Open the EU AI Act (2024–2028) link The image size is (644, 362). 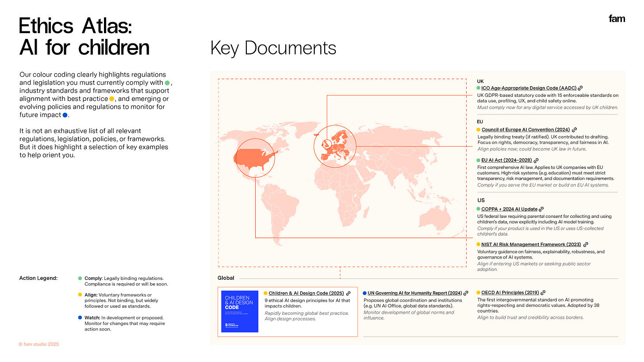coord(507,160)
